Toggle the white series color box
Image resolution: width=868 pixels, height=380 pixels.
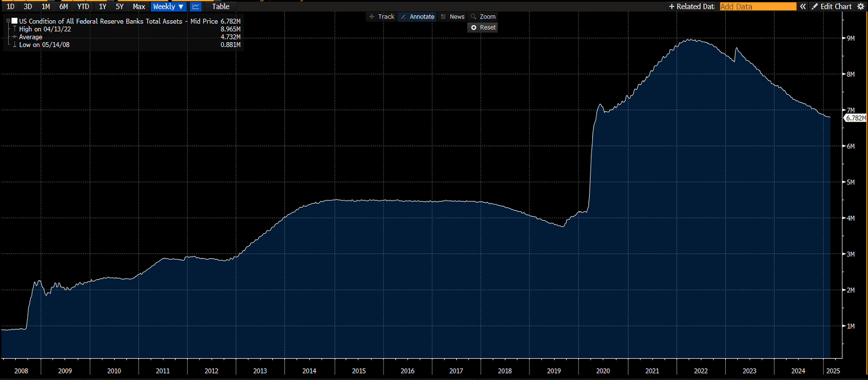[x=15, y=21]
